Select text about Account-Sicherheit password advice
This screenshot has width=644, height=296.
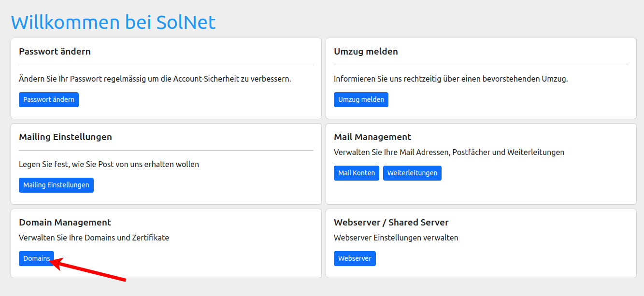tap(155, 79)
